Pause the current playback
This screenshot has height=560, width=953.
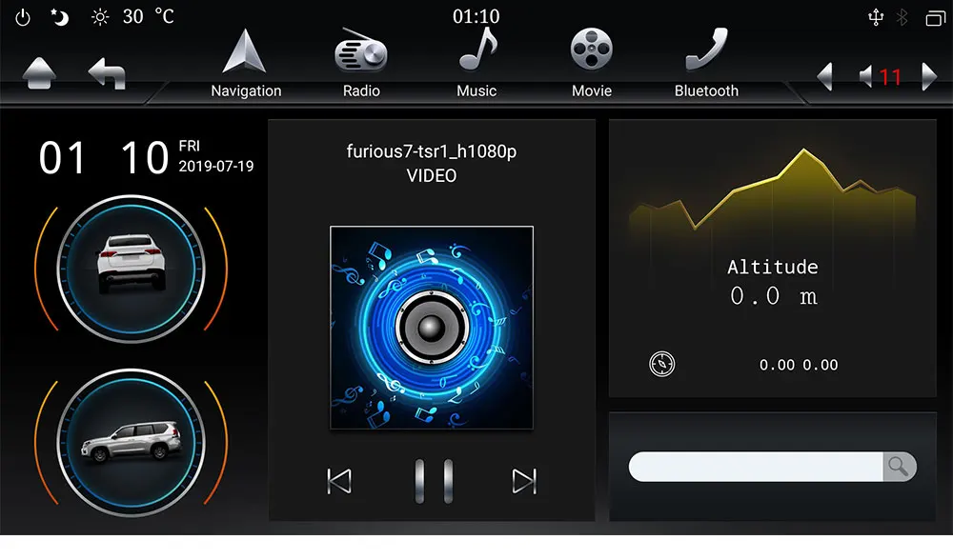pos(434,481)
